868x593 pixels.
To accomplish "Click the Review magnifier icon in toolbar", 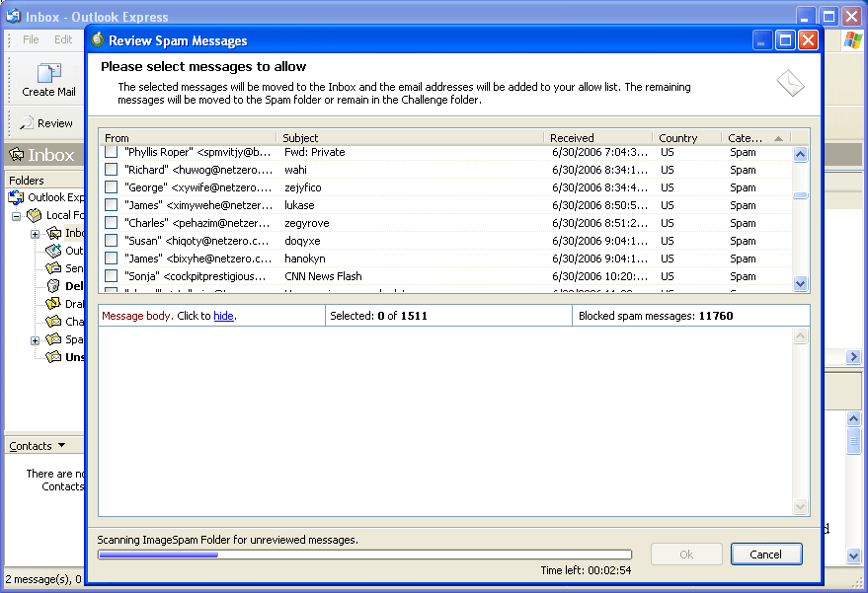I will (x=25, y=123).
